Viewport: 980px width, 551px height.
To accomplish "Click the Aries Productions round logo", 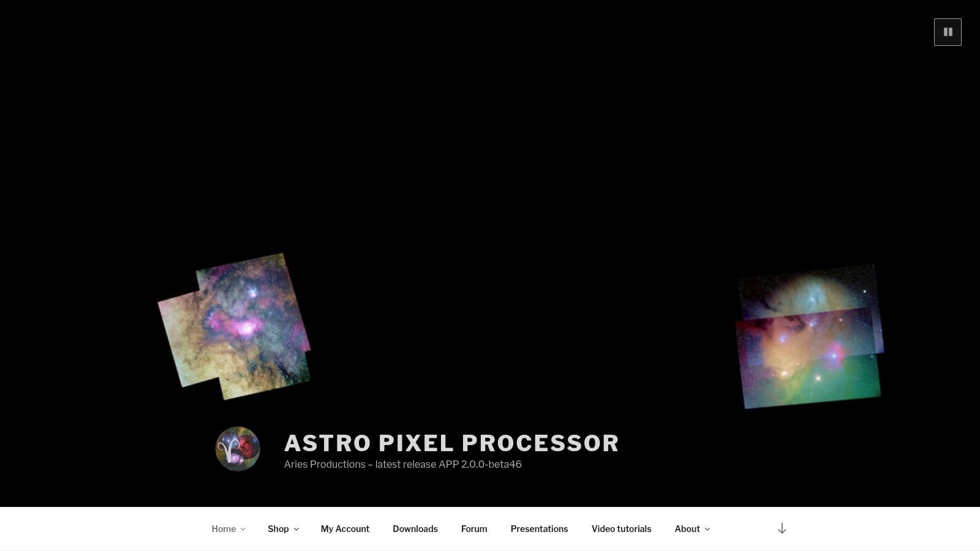I will 238,449.
